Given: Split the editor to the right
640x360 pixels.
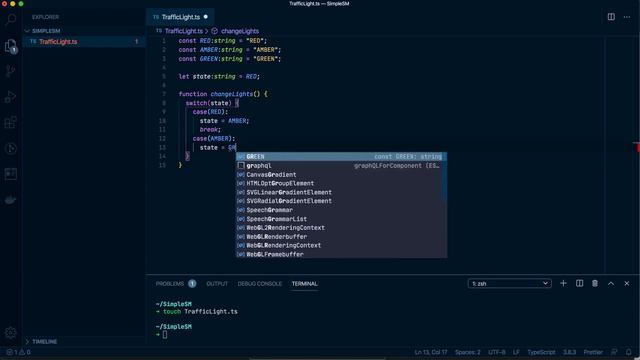Looking at the screenshot, I should [611, 17].
